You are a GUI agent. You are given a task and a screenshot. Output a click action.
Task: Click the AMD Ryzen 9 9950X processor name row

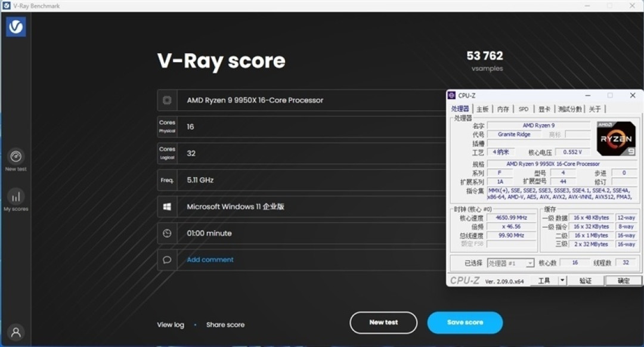coord(301,100)
